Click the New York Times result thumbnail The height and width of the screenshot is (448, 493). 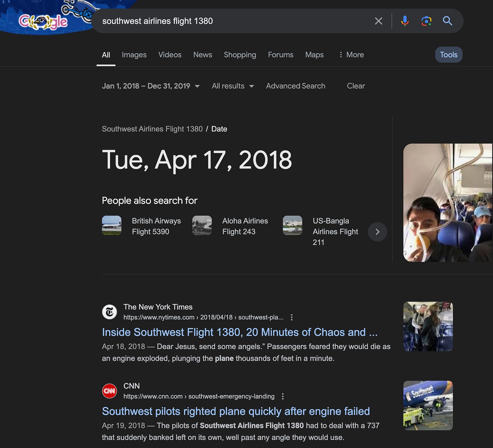click(428, 327)
